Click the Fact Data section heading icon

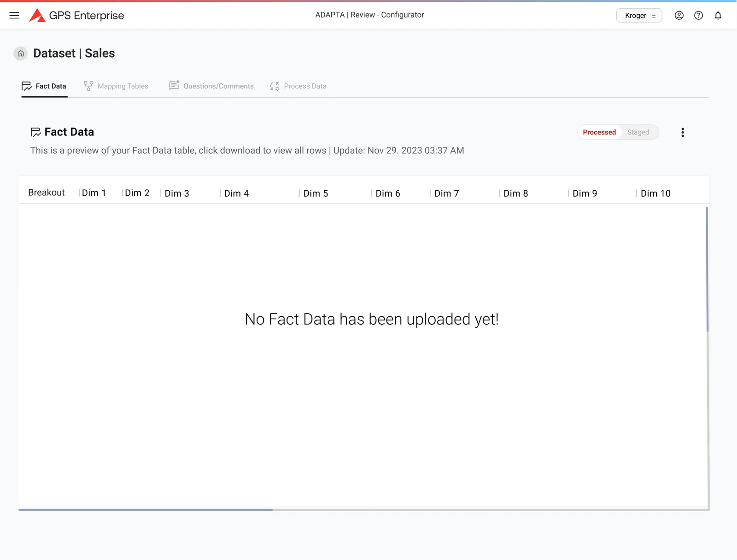[36, 132]
